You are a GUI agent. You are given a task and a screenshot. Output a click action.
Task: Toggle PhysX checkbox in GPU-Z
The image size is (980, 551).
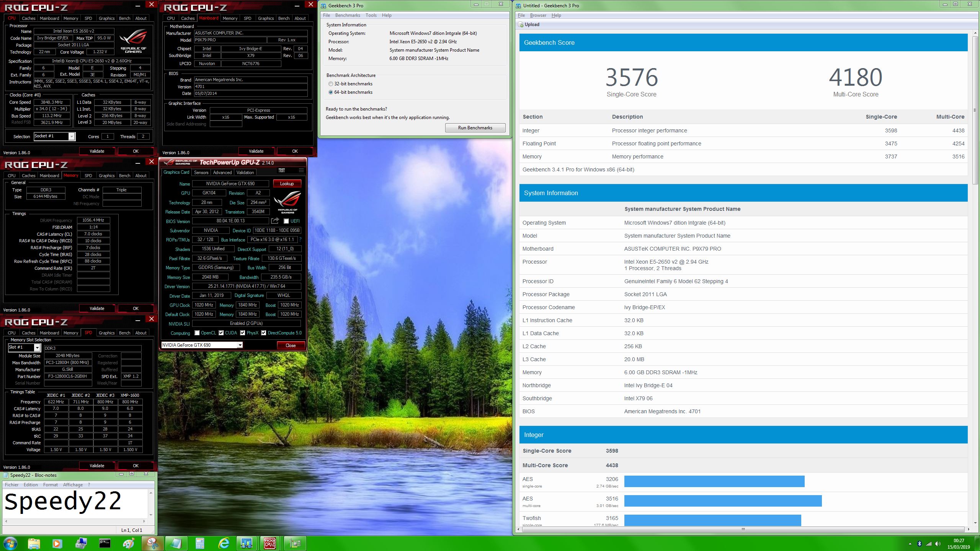click(x=242, y=333)
